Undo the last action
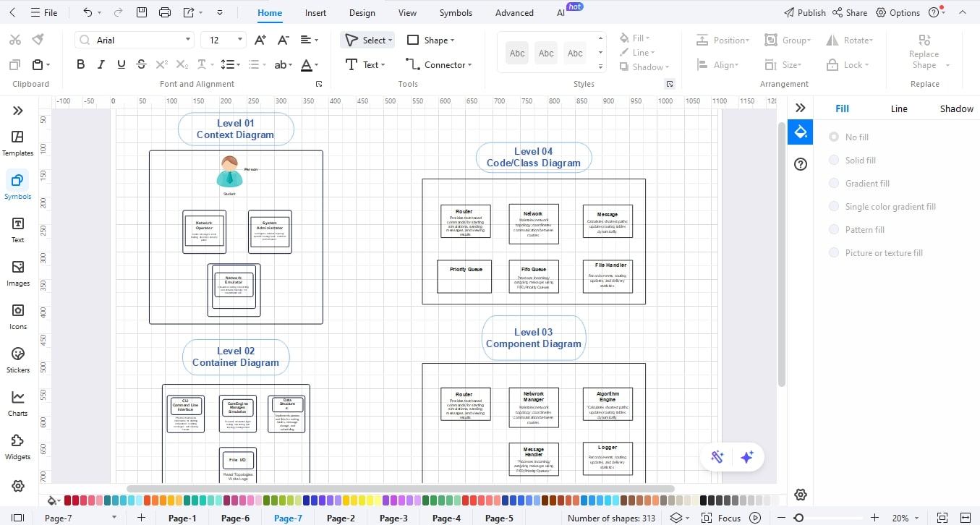 tap(86, 12)
